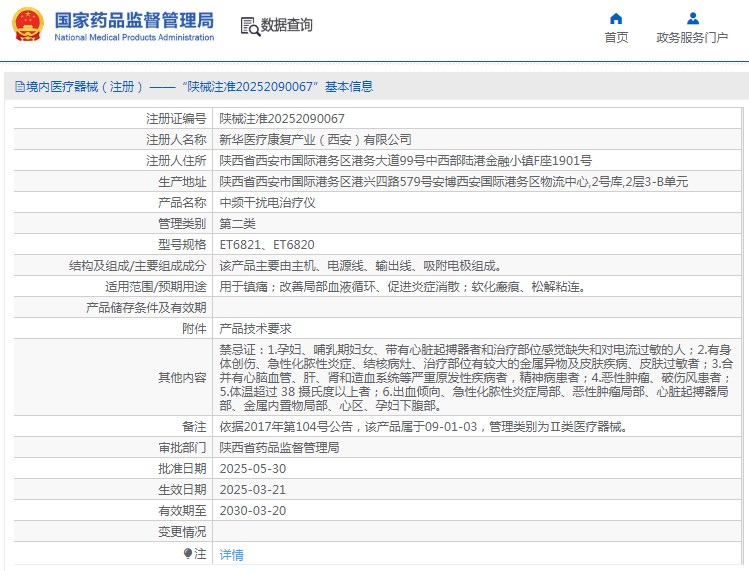Click the national emblem logo

[28, 24]
